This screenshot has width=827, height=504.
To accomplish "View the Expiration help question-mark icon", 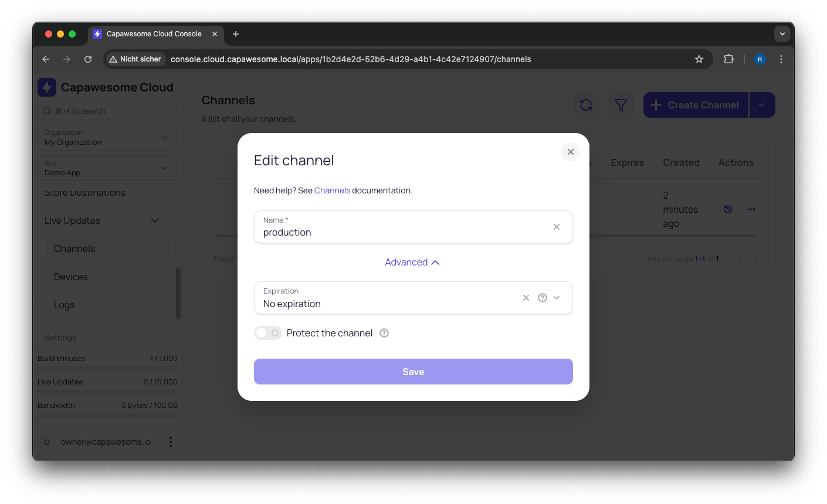I will click(x=542, y=298).
